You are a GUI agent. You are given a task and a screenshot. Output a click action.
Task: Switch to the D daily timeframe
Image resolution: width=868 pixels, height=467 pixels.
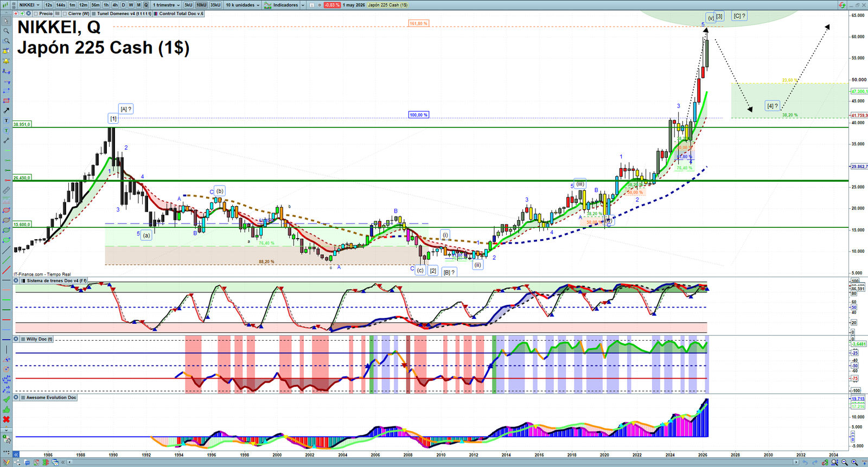pos(123,5)
